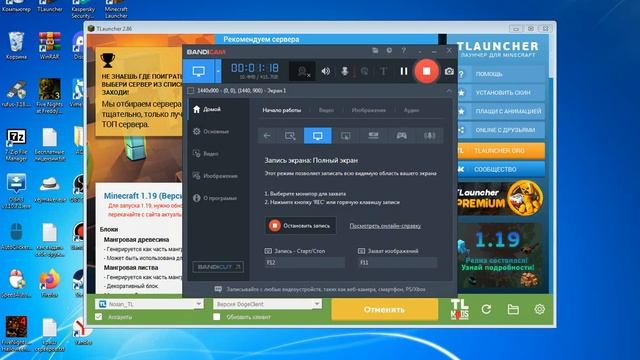
Task: Open Изображения section in Bandicam sidebar
Action: 215,176
